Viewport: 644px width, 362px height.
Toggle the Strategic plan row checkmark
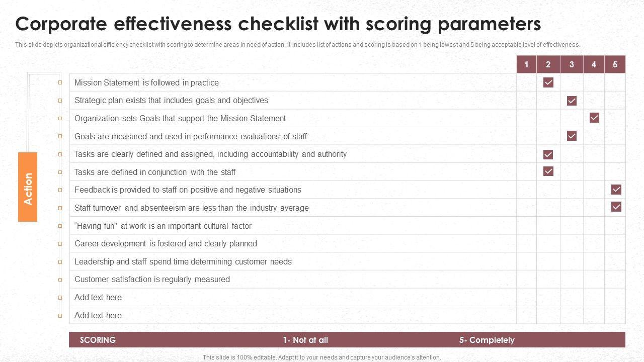(x=572, y=101)
